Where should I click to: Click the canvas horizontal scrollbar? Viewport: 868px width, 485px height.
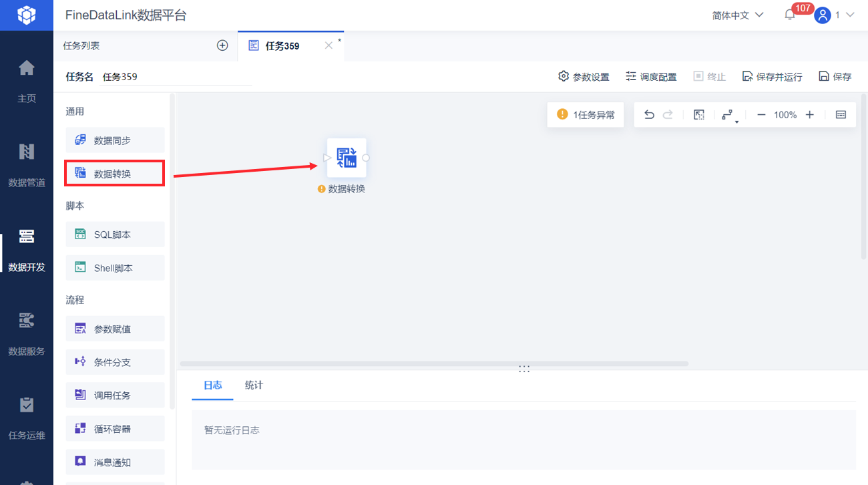(434, 363)
